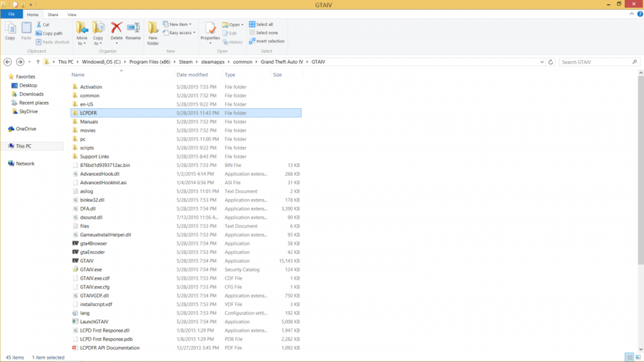Click Copy path in Clipboard group
Viewport: 644px width, 362px height.
coord(49,33)
